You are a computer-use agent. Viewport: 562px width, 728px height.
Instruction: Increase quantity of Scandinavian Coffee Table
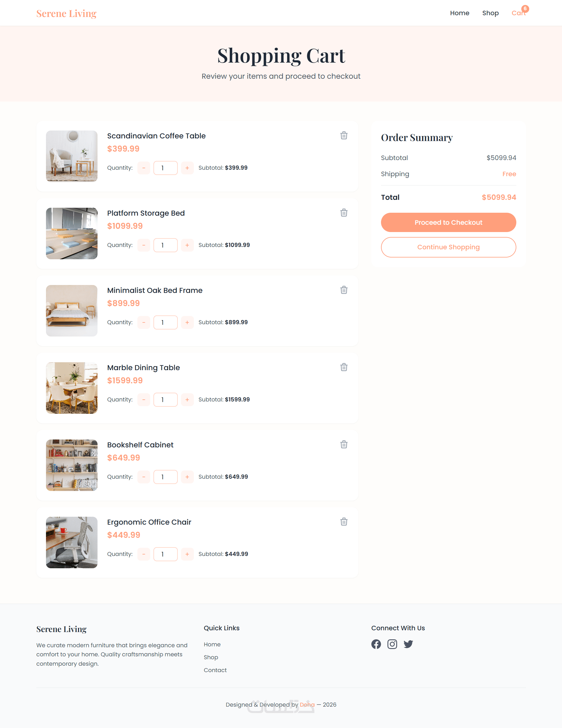[187, 168]
